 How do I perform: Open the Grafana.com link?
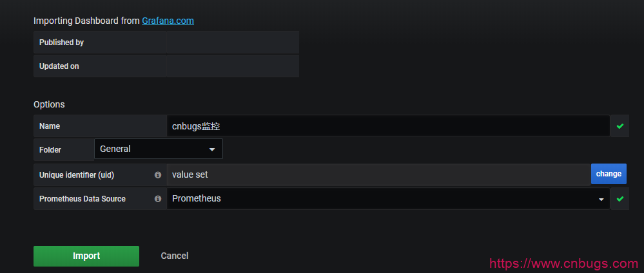[168, 21]
